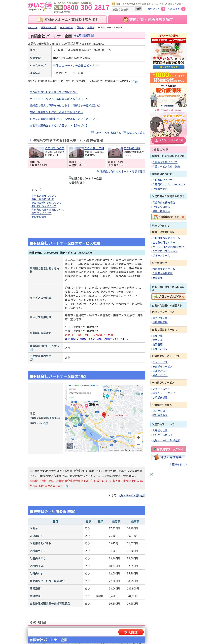Jump to 費用・料金について in もくじ
The image size is (215, 644).
coord(43,199)
